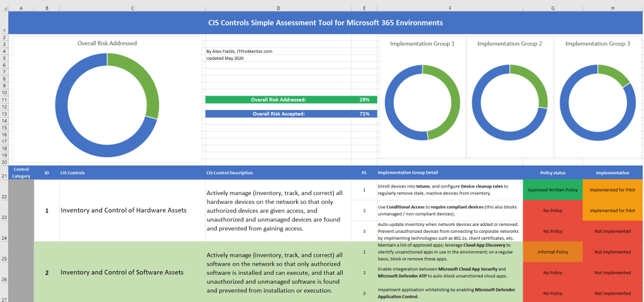Click column header G
This screenshot has width=644, height=302.
(x=553, y=8)
